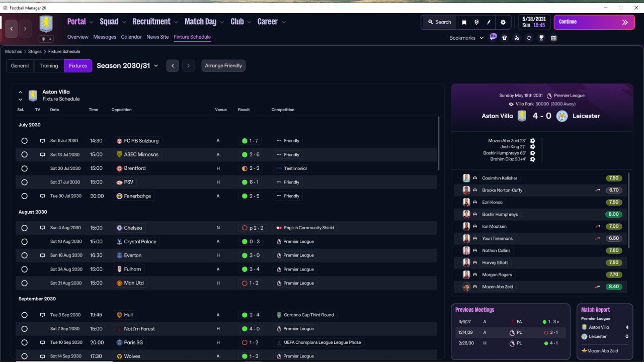Open the Calendar tab
The width and height of the screenshot is (644, 362).
coord(131,37)
